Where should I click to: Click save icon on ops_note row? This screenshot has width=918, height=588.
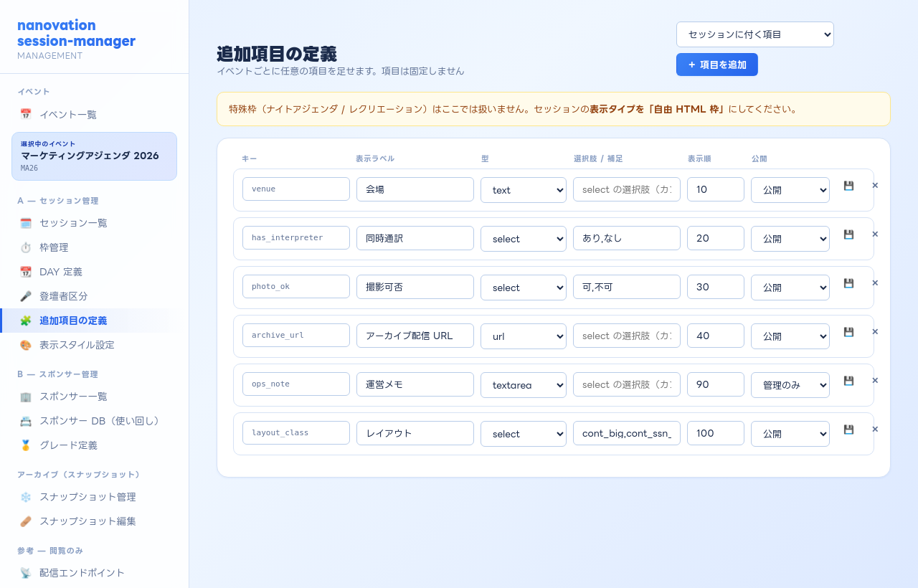click(848, 381)
